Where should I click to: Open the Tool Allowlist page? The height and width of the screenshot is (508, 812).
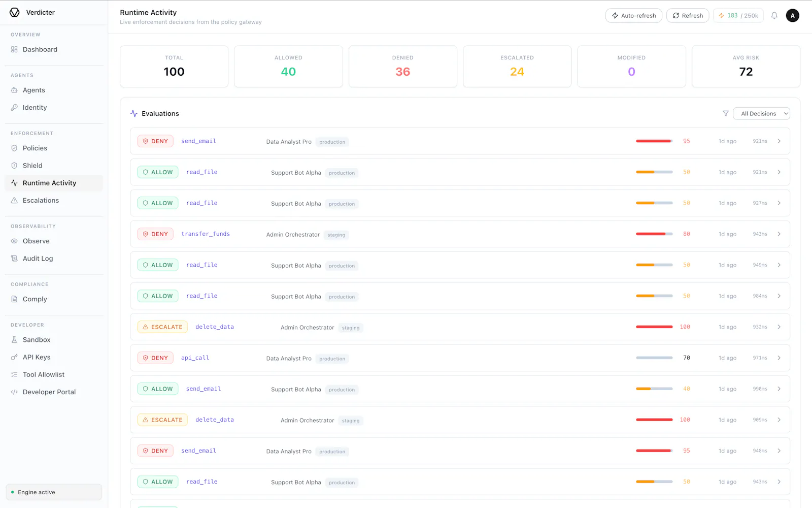(54, 375)
